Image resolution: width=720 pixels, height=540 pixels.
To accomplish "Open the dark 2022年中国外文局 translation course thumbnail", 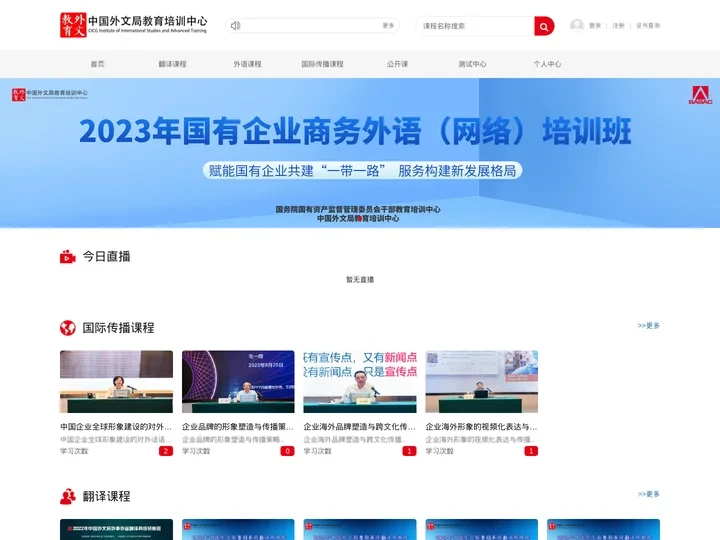I will point(117,529).
